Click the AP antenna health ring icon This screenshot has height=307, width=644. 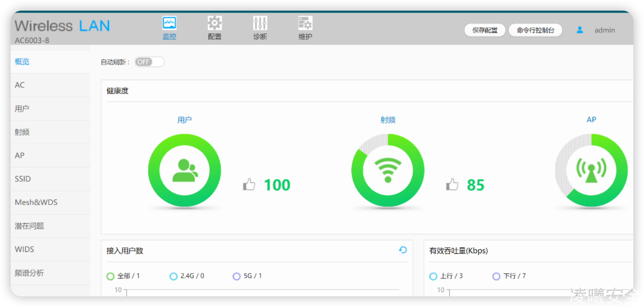coord(591,170)
